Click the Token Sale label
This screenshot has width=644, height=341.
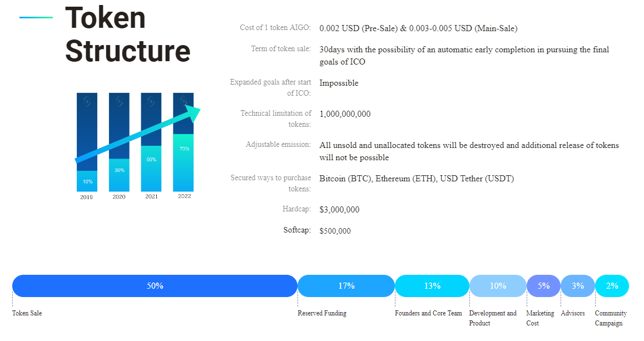point(27,313)
